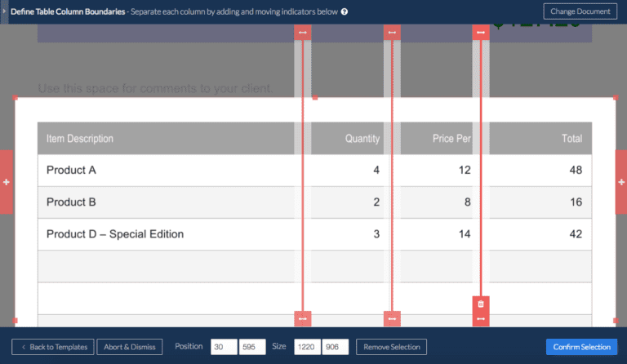
Task: Click the second column divider bottom handle
Action: [392, 318]
